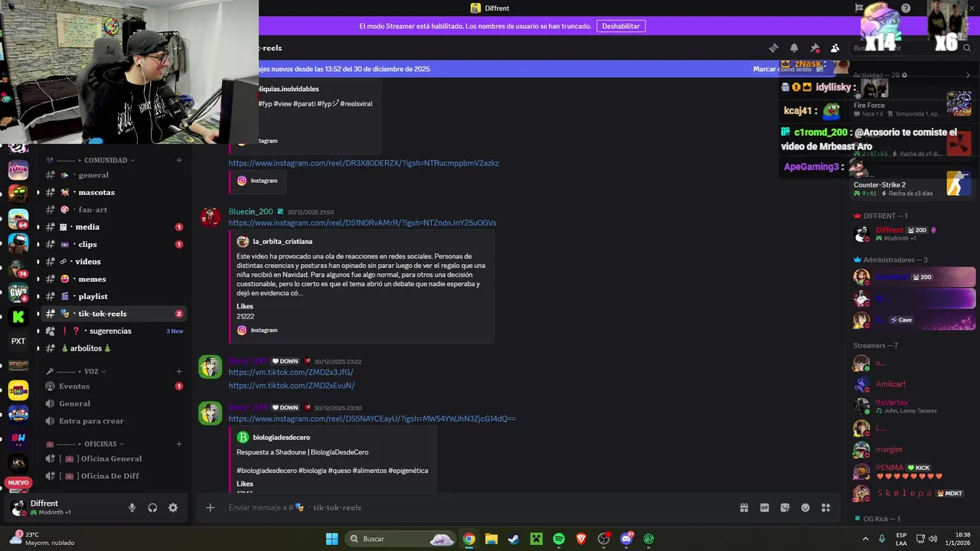Click biologiadesdecero embed author
The width and height of the screenshot is (980, 551).
click(281, 438)
